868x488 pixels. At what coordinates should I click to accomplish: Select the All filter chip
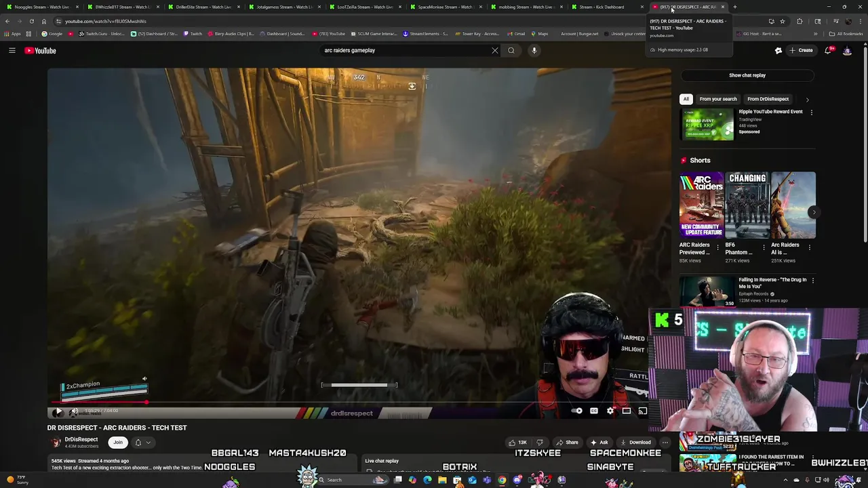click(x=686, y=99)
